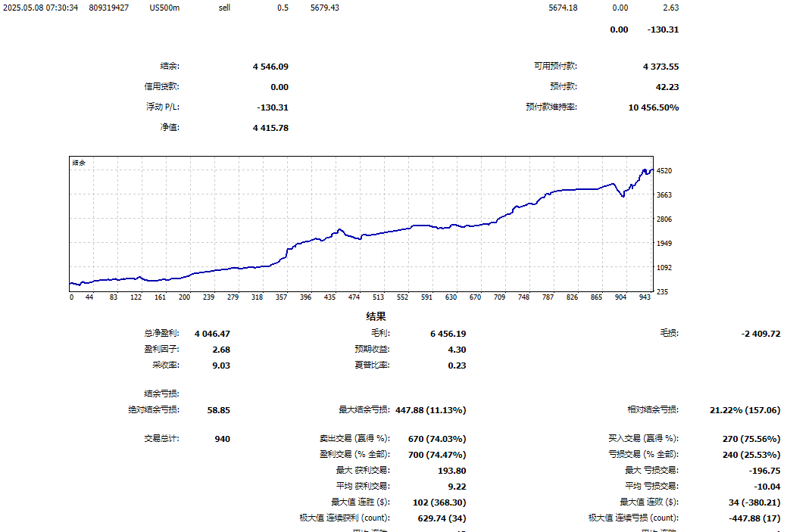The height and width of the screenshot is (532, 790).
Task: Click the 943 tick on the chart x-axis
Action: (x=645, y=297)
